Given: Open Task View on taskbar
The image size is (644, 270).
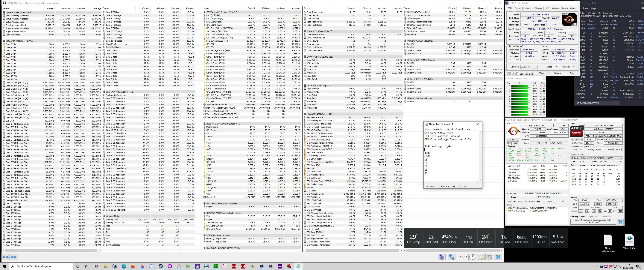Looking at the screenshot, I should 87,266.
